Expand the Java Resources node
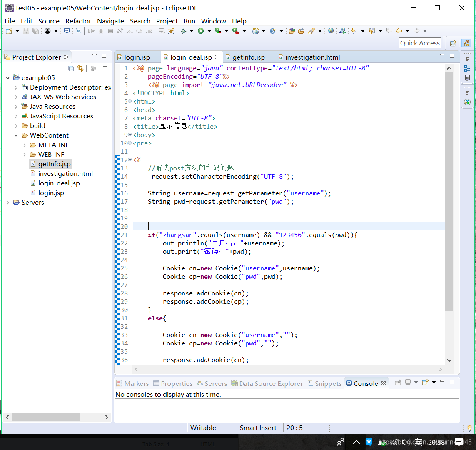 (x=16, y=107)
